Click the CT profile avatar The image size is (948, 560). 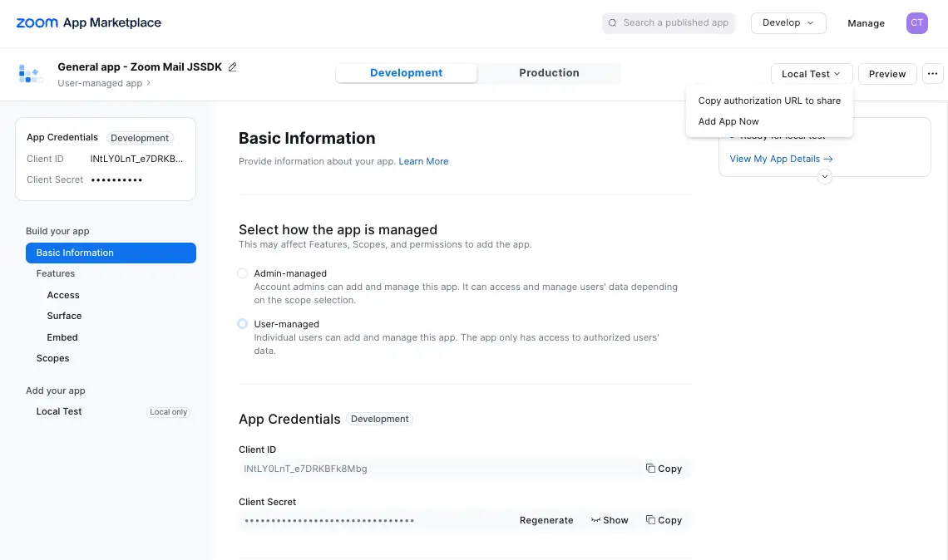point(916,23)
